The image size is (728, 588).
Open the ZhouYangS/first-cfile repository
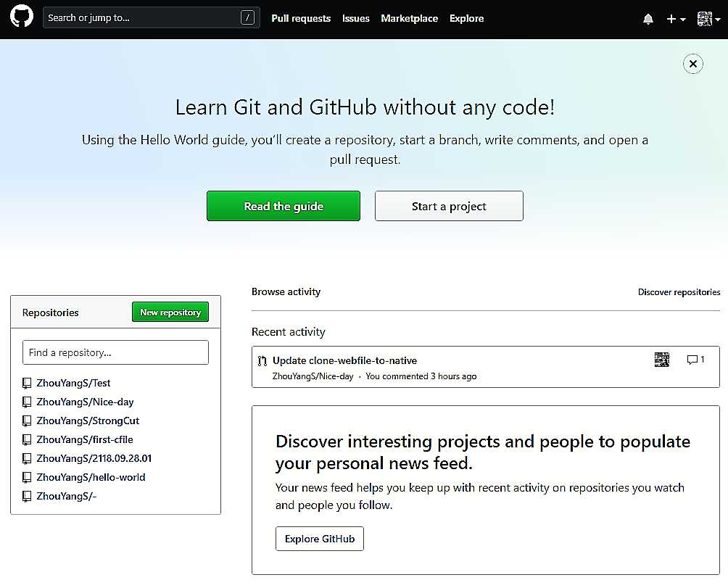tap(85, 439)
